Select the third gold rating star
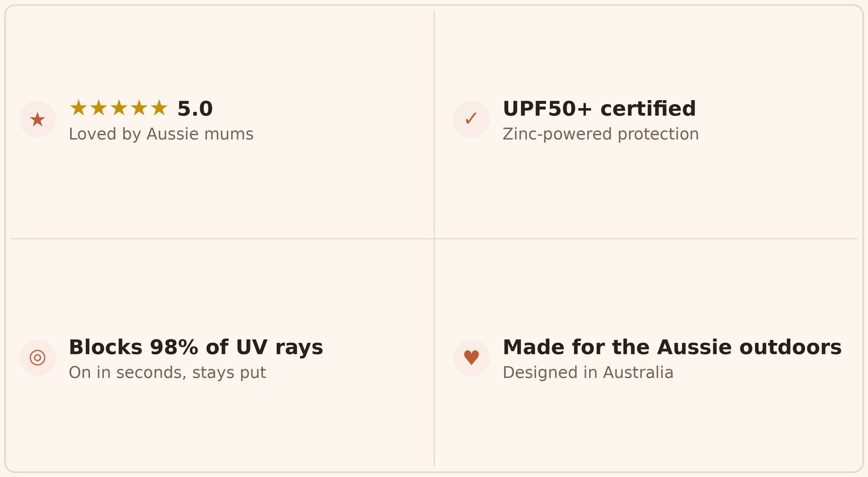 [119, 108]
